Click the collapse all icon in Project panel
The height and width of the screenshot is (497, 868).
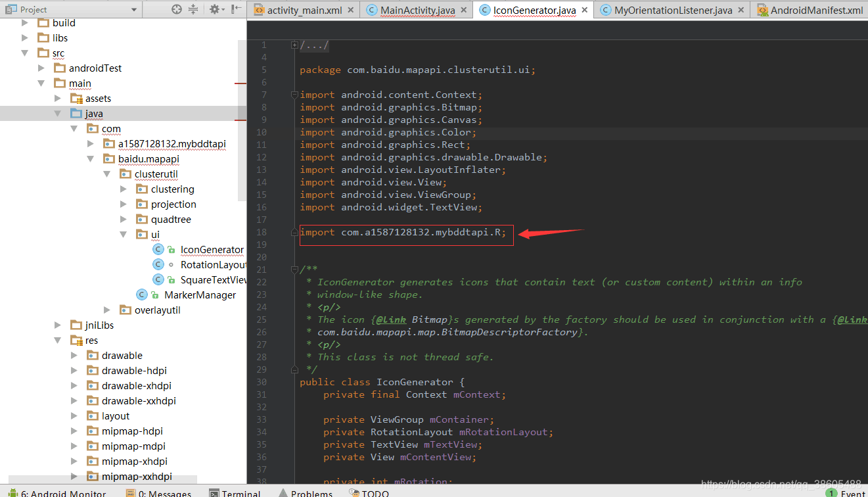(x=193, y=9)
